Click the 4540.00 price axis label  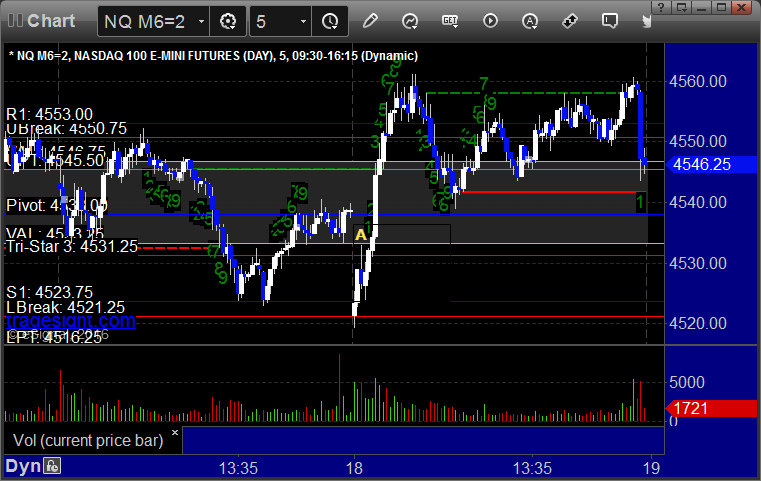point(698,202)
